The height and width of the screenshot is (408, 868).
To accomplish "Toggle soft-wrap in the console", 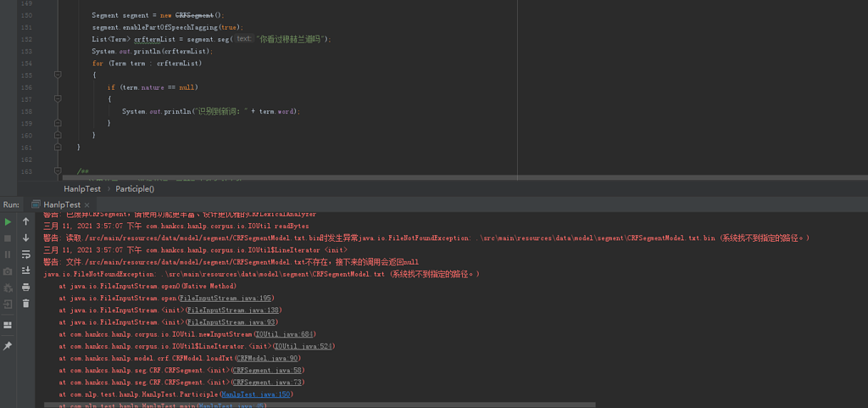I will pyautogui.click(x=25, y=254).
